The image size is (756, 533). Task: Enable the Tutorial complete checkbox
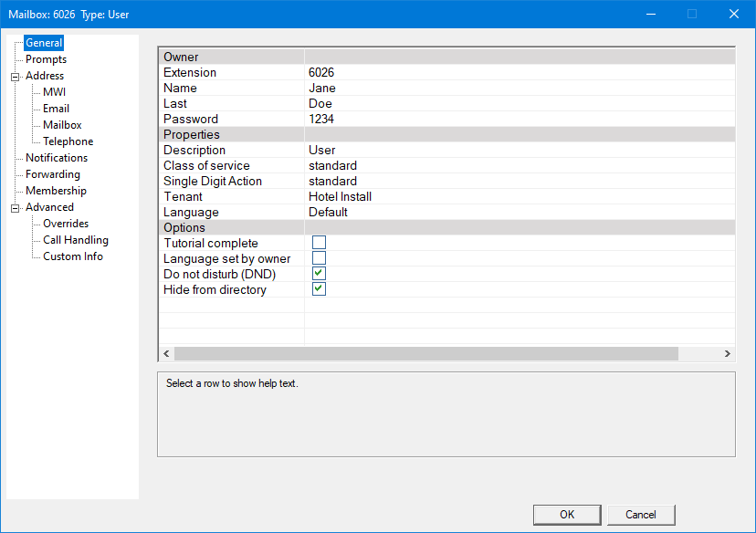[319, 243]
